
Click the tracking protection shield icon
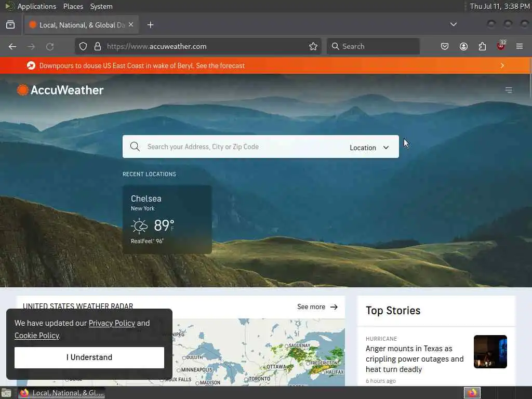(x=83, y=46)
